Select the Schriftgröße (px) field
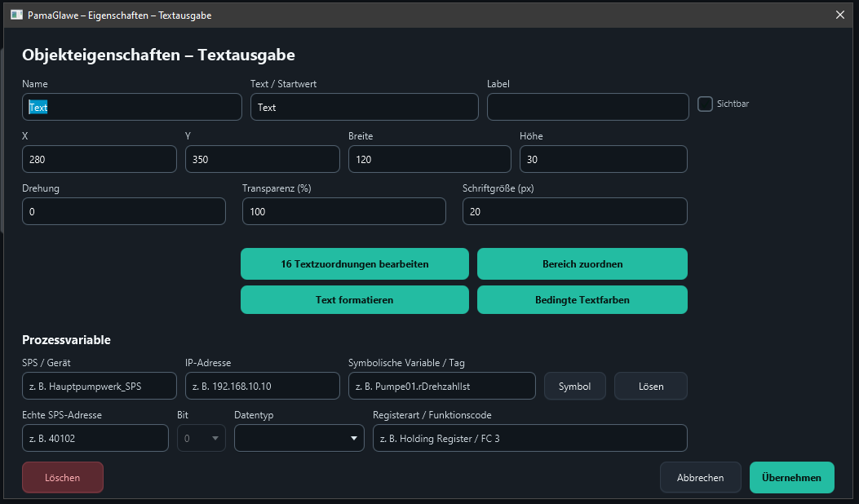This screenshot has height=504, width=859. (574, 211)
